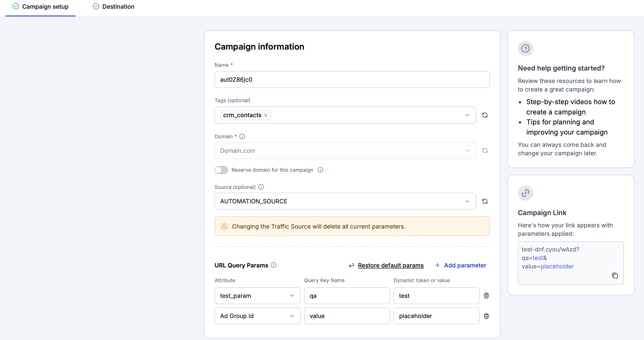644x340 pixels.
Task: Open Tips for planning and improving link
Action: 567,127
